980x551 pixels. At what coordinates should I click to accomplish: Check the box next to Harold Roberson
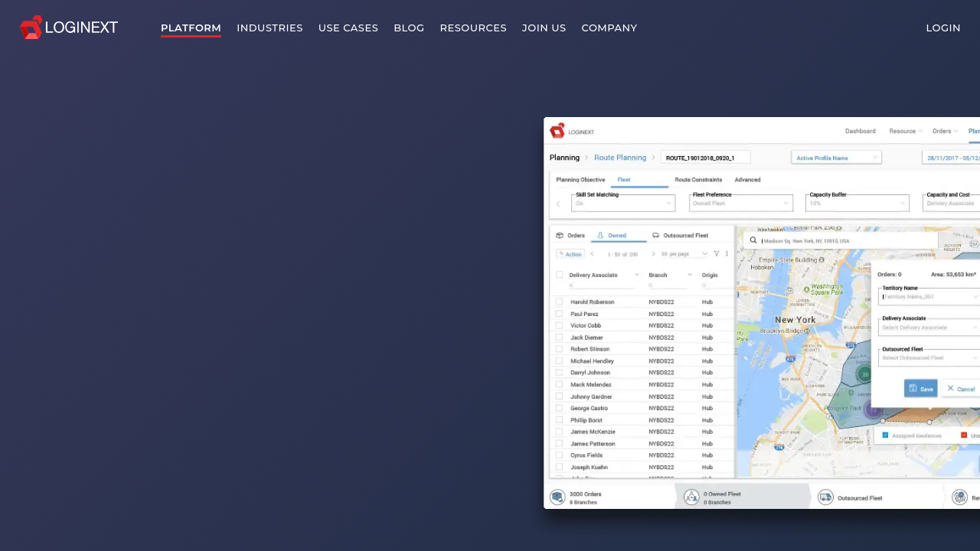(x=560, y=302)
